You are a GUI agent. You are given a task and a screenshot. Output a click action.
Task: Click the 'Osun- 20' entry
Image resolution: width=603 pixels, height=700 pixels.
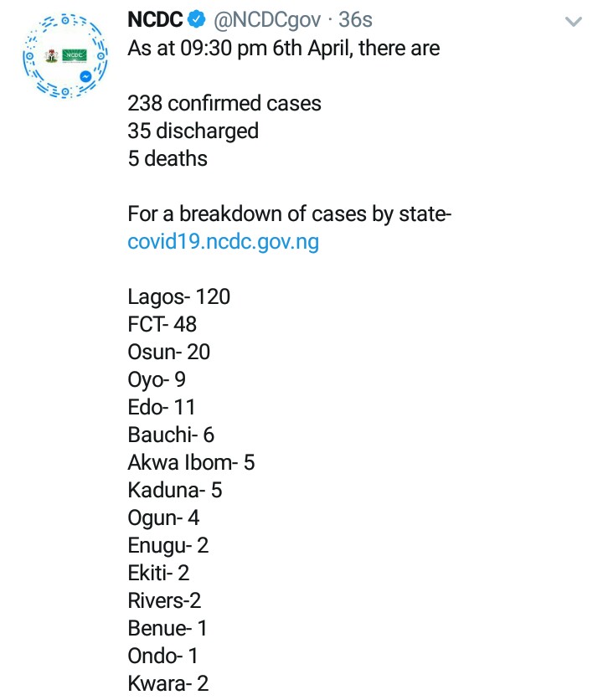click(168, 352)
